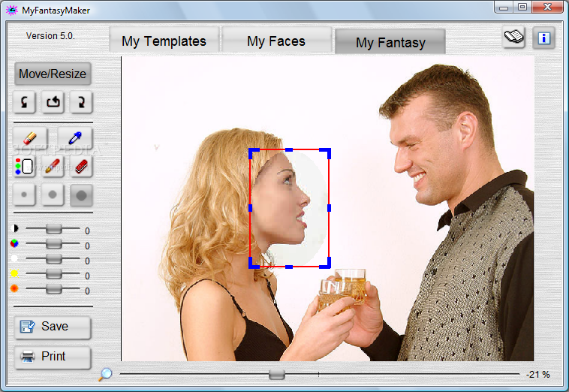Click the black-and-white contrast icon

click(x=15, y=228)
